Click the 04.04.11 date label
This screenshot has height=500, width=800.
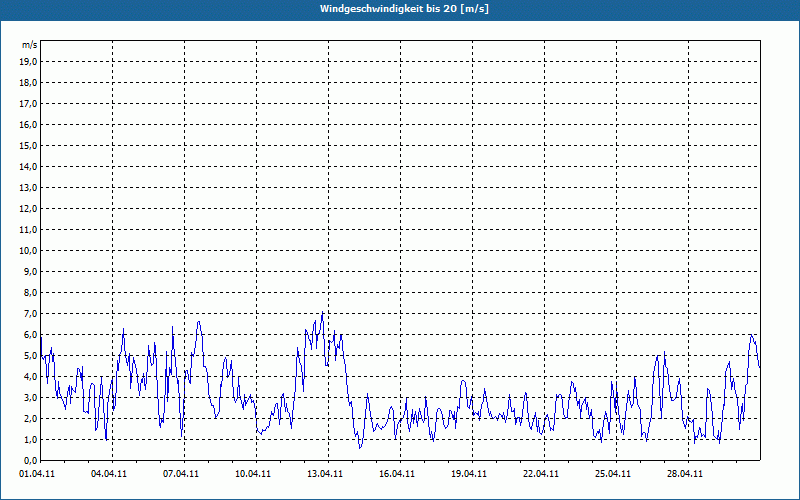coord(109,474)
